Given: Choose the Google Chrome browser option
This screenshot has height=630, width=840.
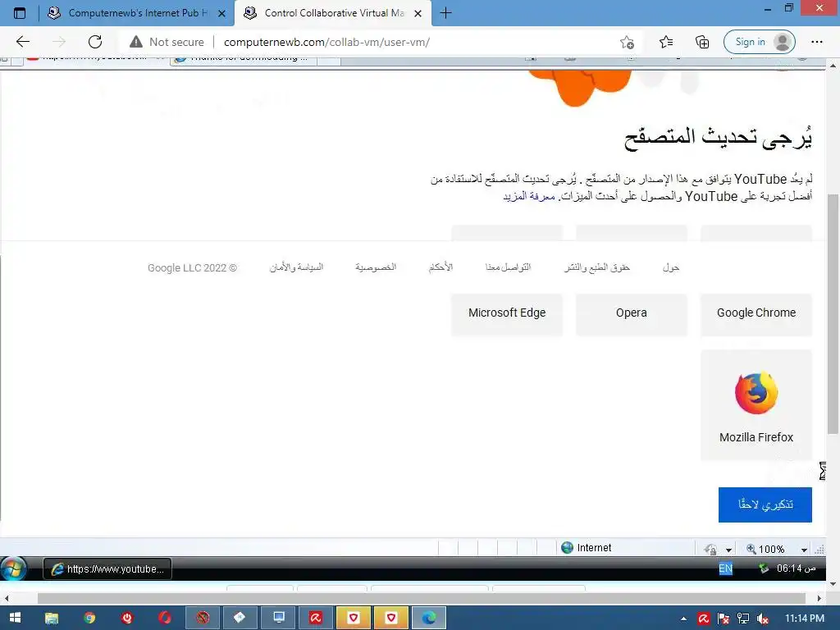Looking at the screenshot, I should click(756, 314).
